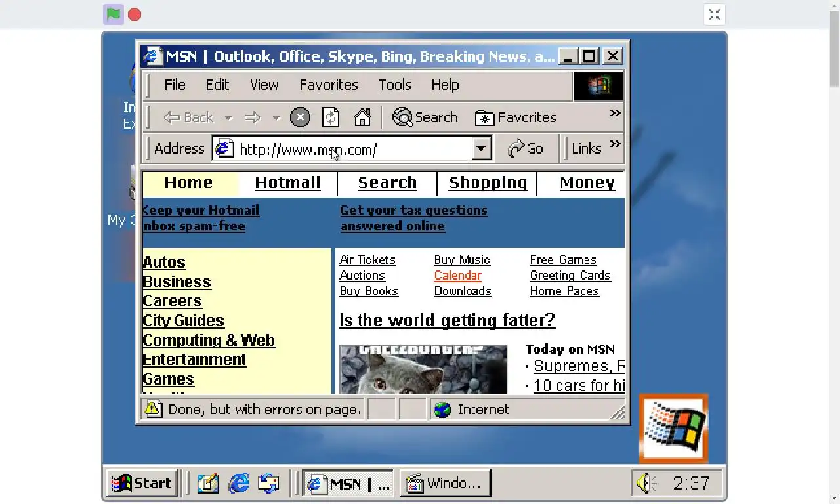Click the Hotmail inbox spam-free link
840x504 pixels.
pos(201,219)
